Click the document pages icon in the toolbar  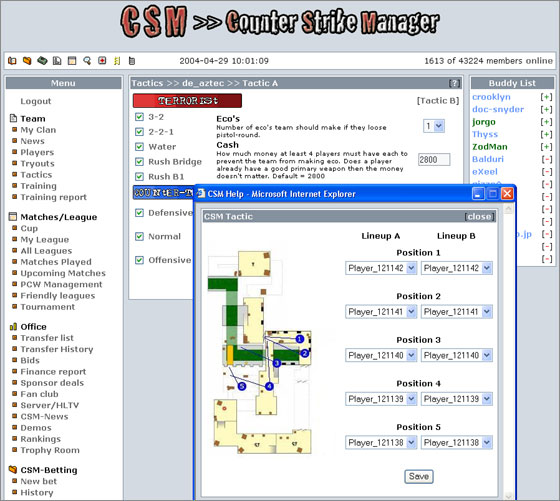57,61
